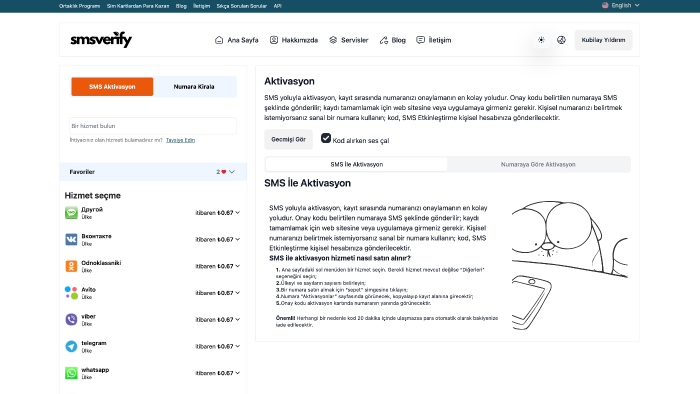Switch to Numaraya Göre Aktivasyon tab
The image size is (700, 394).
[x=538, y=164]
